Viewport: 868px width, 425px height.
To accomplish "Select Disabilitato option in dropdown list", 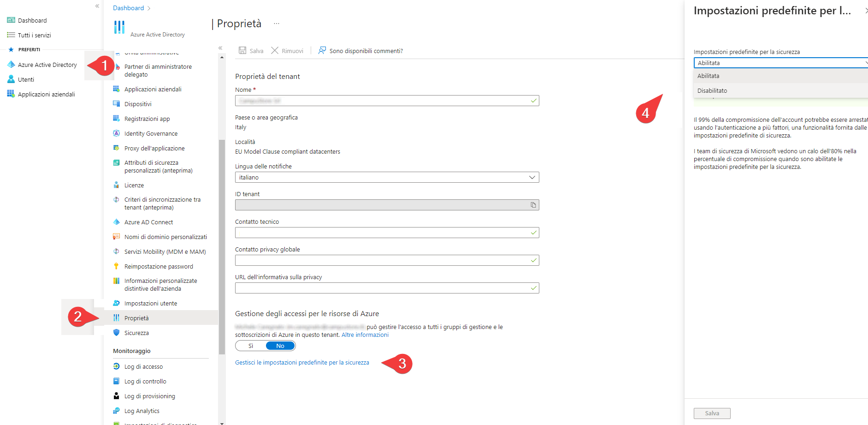I will 781,90.
